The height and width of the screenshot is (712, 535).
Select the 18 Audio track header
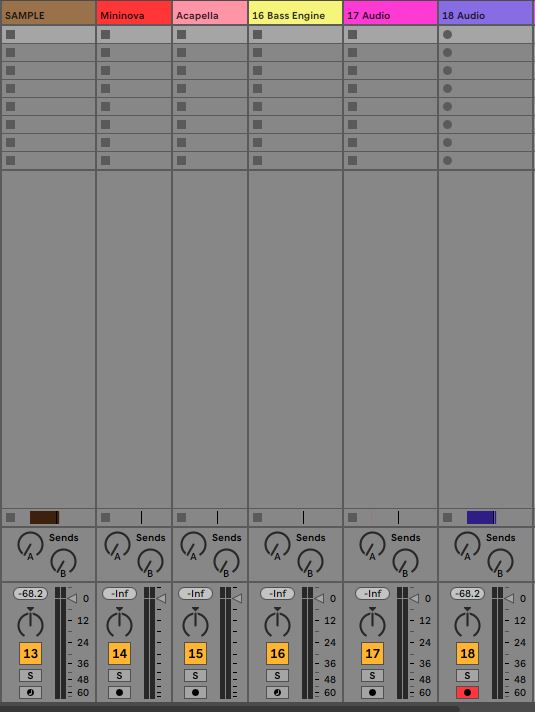coord(485,15)
